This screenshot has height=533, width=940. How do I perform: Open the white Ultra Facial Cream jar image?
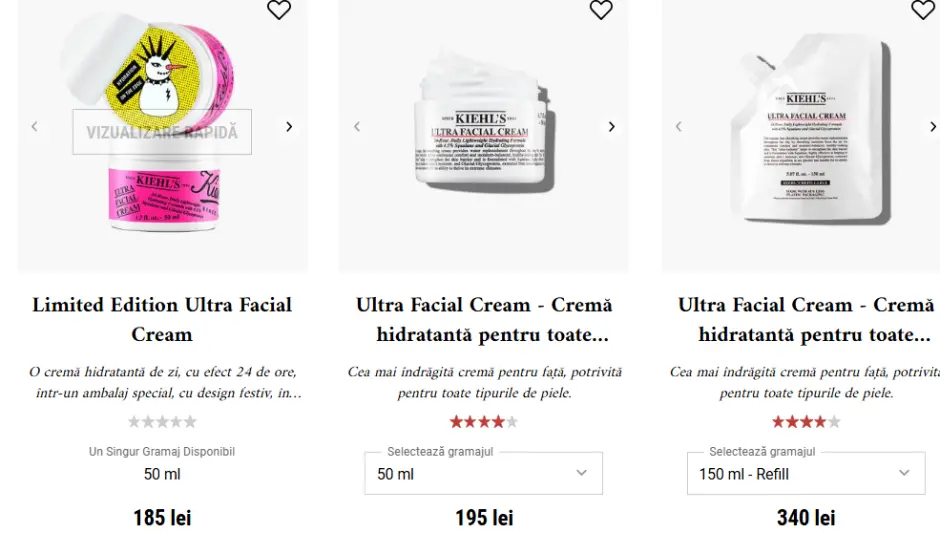[x=484, y=130]
